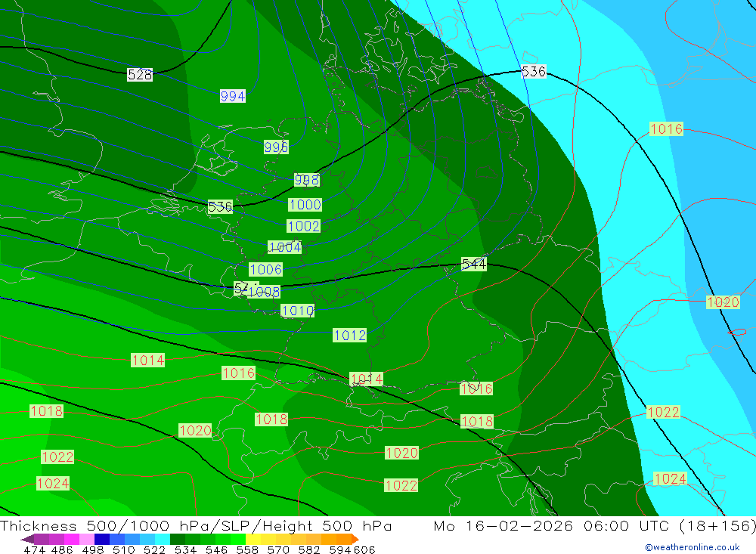Click the dark navy blue legend swatch
This screenshot has width=756, height=554.
click(x=102, y=539)
